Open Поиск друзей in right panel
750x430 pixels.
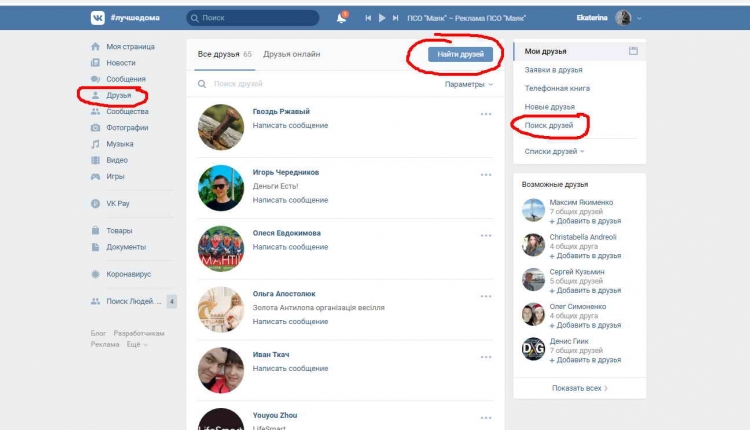tap(549, 125)
